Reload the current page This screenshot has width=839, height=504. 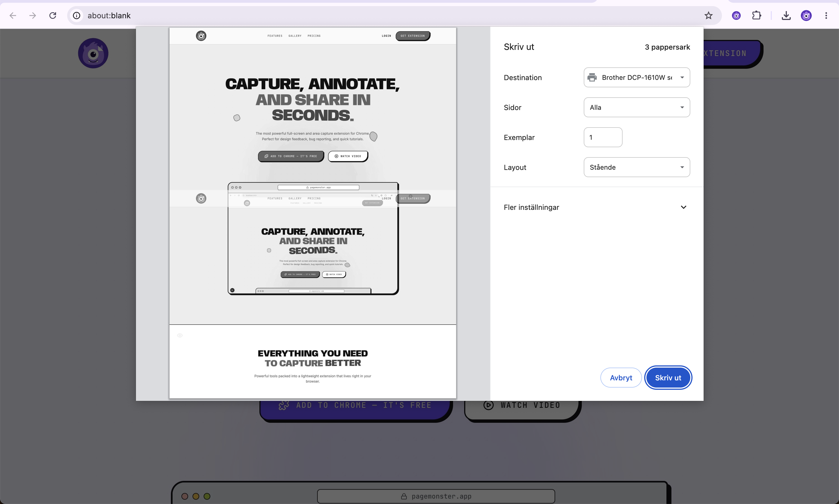click(53, 16)
